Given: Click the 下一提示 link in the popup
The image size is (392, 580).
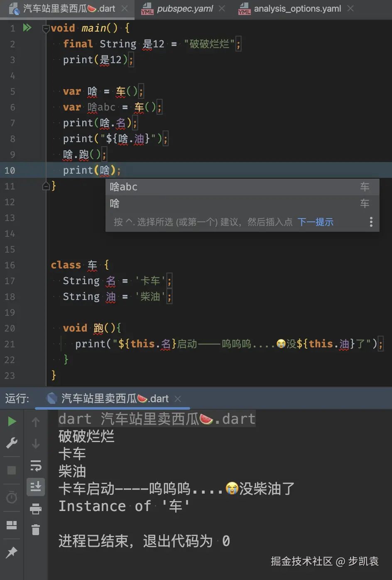Looking at the screenshot, I should click(x=315, y=222).
